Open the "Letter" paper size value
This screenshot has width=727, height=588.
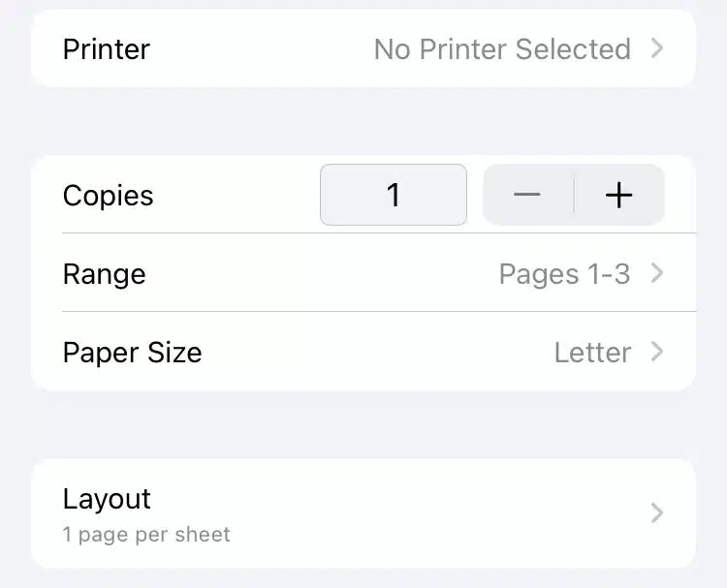coord(592,352)
